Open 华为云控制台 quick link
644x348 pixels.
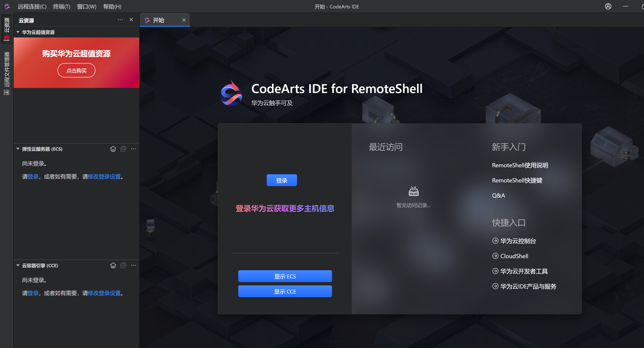click(x=518, y=241)
